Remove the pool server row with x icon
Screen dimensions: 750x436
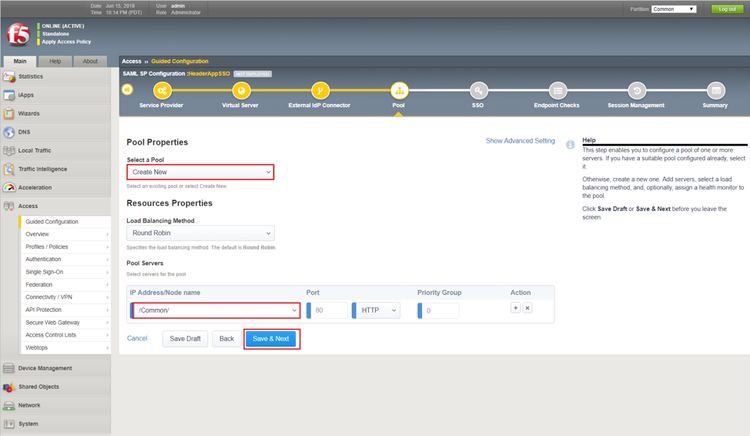tap(527, 309)
